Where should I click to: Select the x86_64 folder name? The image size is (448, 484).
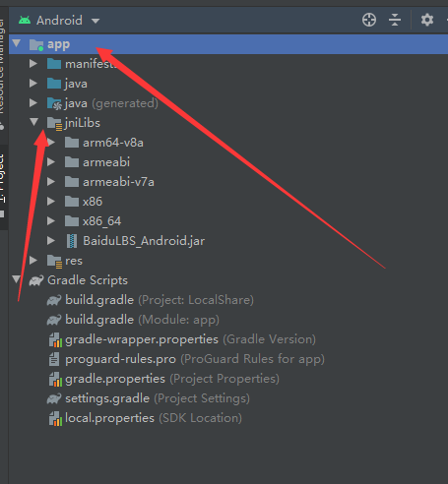(x=101, y=221)
